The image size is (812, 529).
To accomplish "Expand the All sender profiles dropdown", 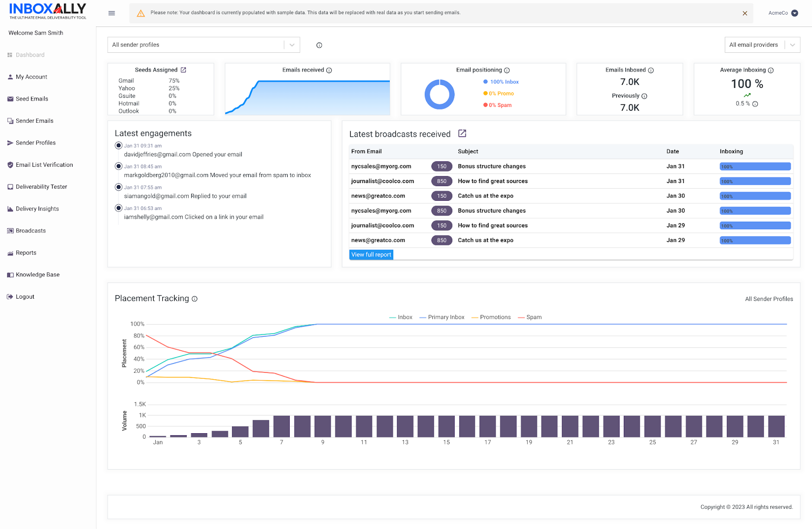I will (203, 45).
